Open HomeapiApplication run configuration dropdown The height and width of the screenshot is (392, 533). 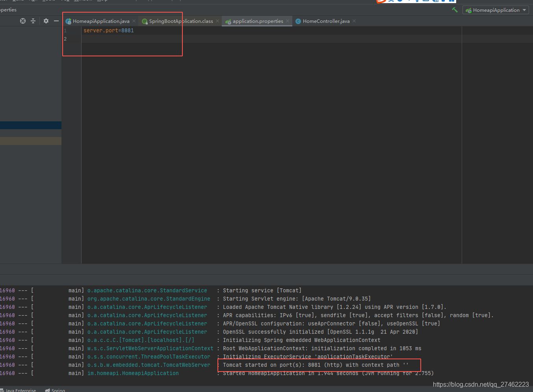click(496, 10)
